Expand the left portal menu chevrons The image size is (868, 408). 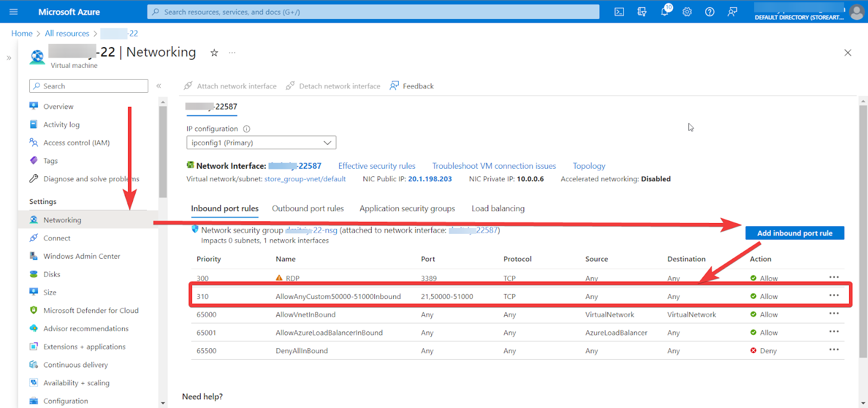(9, 58)
